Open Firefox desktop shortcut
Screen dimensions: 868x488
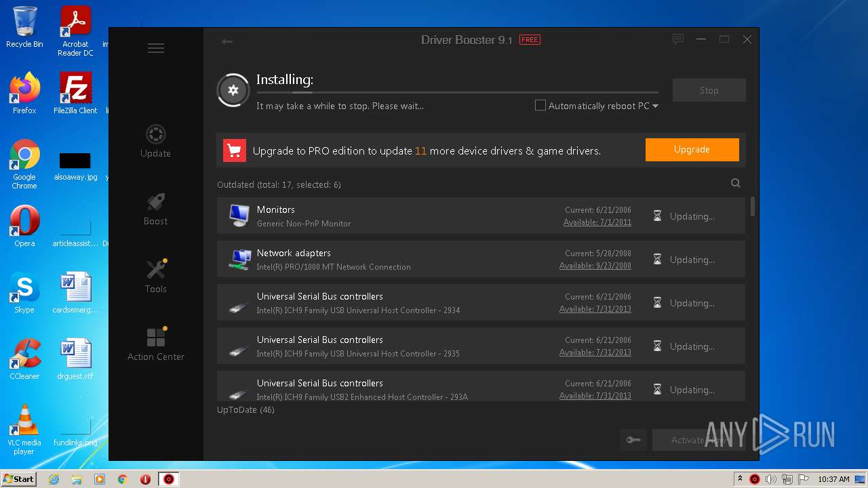tap(24, 94)
